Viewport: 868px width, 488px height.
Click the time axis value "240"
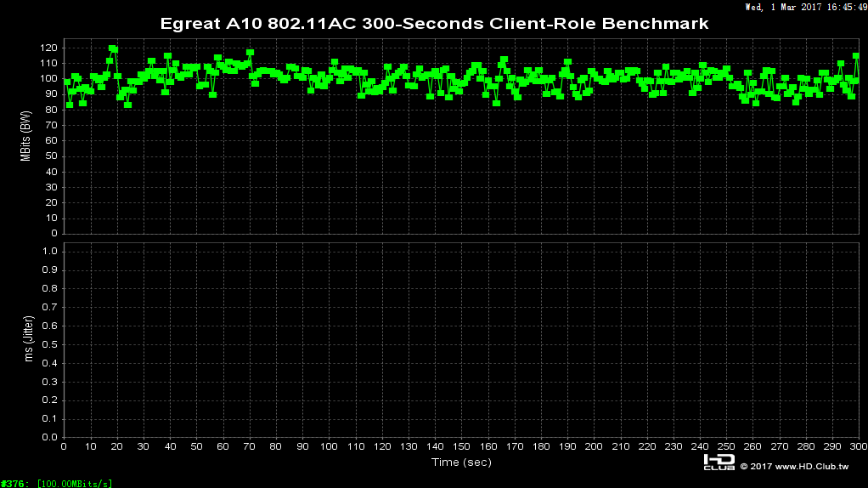pyautogui.click(x=700, y=446)
